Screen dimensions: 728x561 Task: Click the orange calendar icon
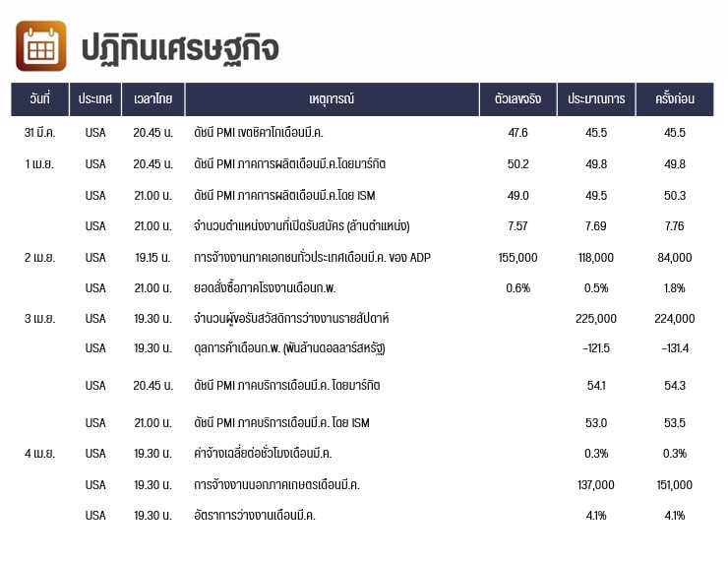(x=41, y=46)
